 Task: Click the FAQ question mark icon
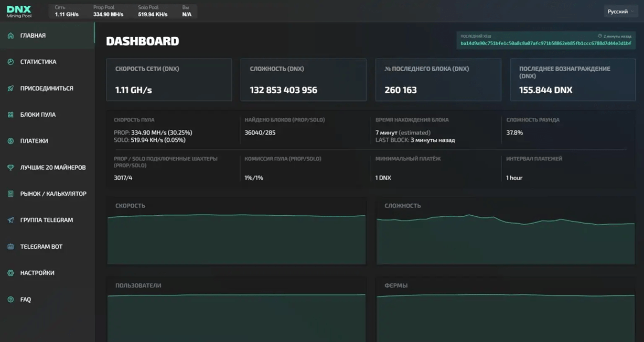click(10, 300)
